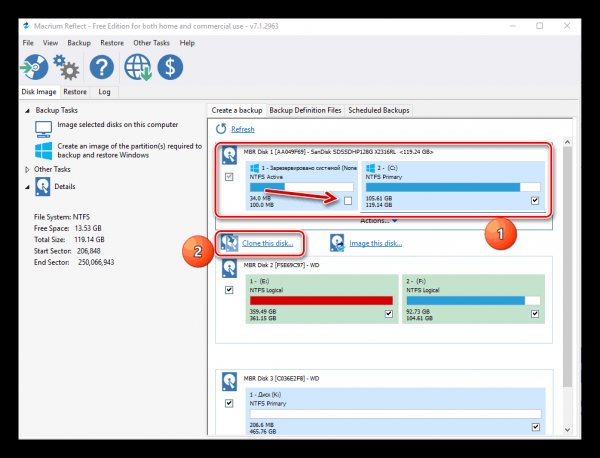Open the Restore menu in menu bar

point(112,43)
